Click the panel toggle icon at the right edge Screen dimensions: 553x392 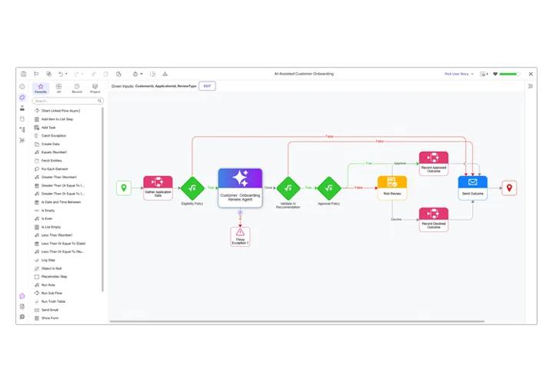click(x=531, y=86)
